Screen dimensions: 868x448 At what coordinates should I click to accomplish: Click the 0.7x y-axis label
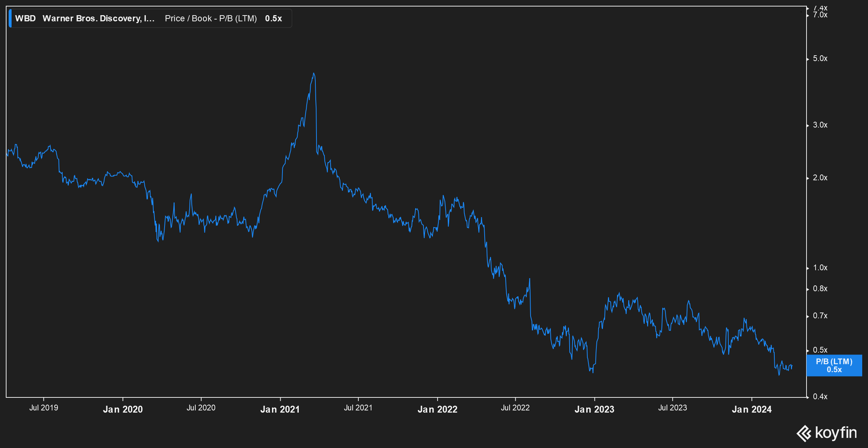[820, 316]
